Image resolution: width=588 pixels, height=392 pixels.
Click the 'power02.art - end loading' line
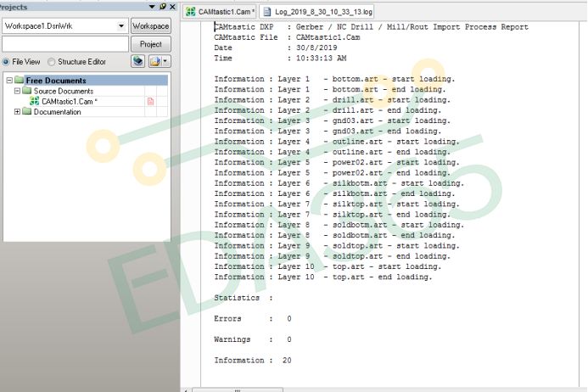(332, 173)
